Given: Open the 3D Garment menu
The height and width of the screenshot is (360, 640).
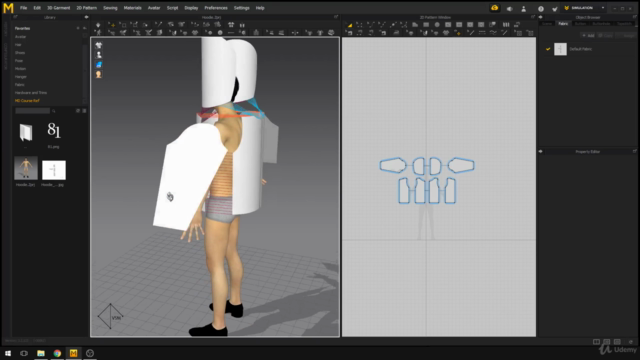Looking at the screenshot, I should coord(58,8).
